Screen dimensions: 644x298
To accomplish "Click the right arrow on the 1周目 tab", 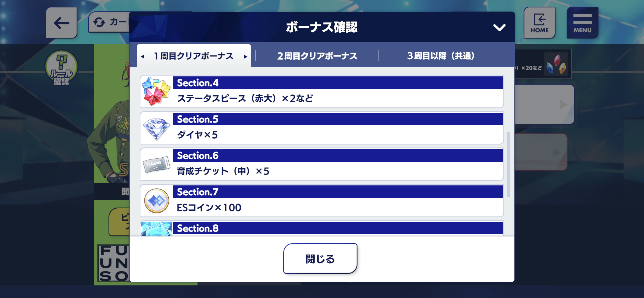I will click(x=245, y=57).
